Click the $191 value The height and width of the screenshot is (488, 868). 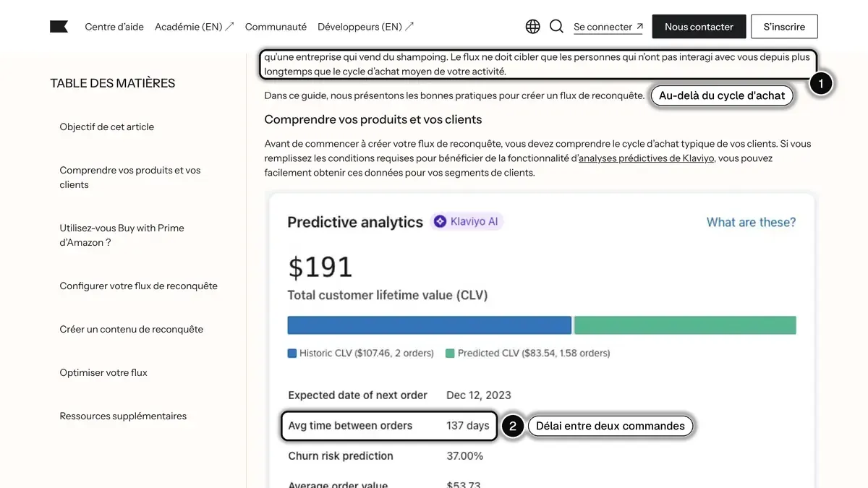tap(320, 267)
